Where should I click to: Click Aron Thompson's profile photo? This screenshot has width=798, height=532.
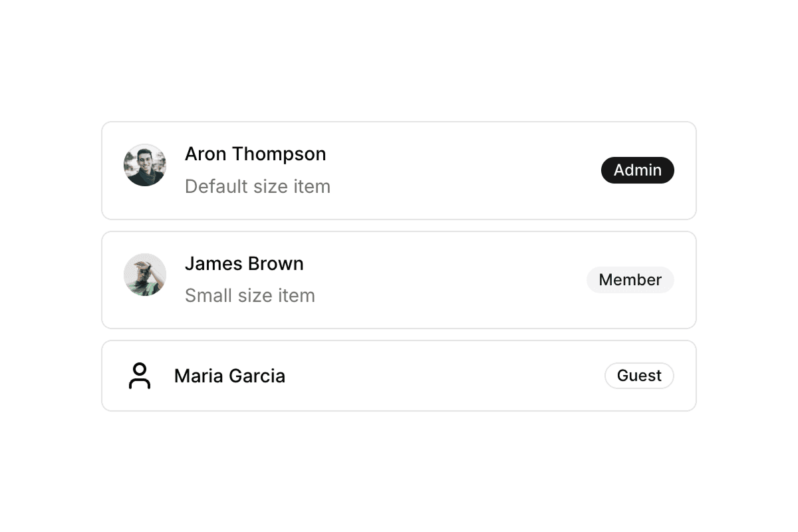(145, 165)
